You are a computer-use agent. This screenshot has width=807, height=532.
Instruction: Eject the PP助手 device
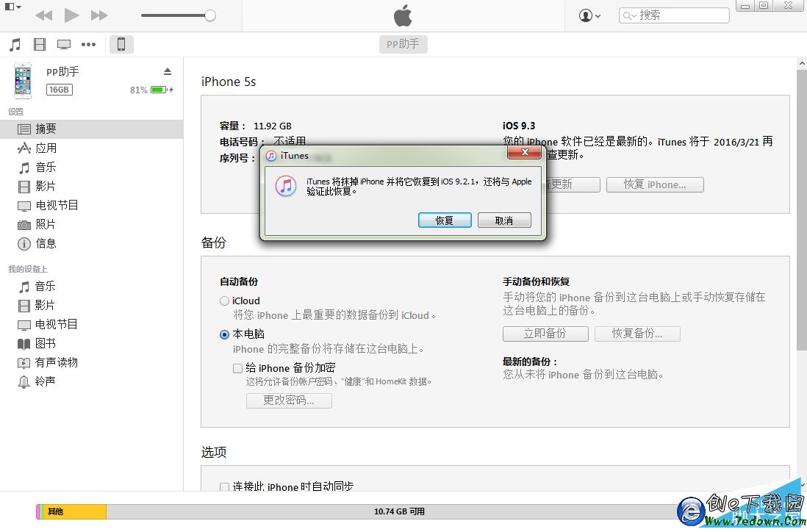[x=167, y=71]
